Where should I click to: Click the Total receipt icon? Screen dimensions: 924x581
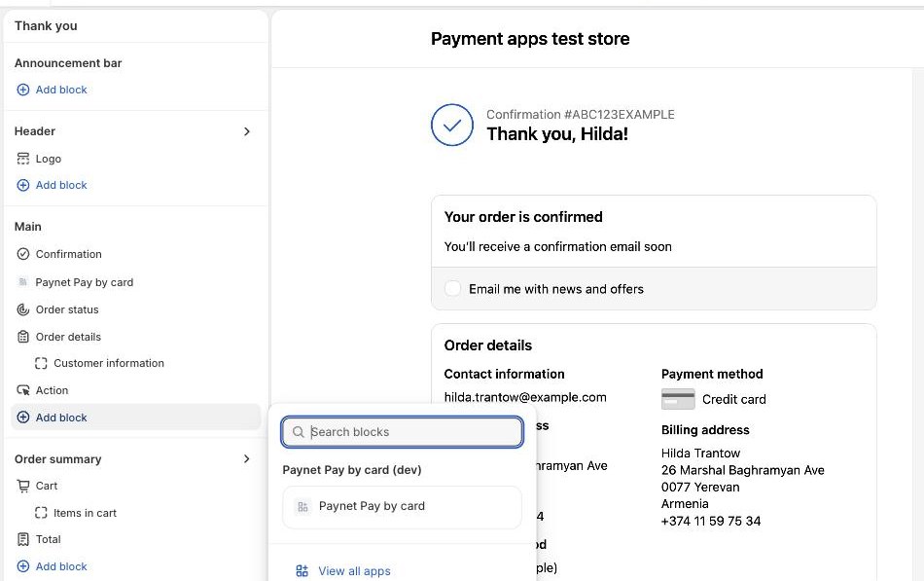23,539
